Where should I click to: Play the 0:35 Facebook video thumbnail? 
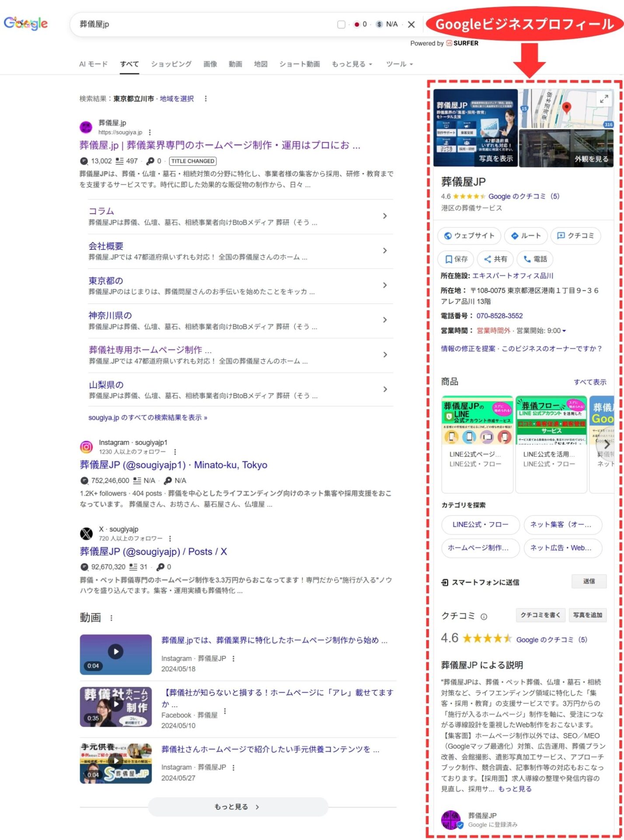coord(116,707)
